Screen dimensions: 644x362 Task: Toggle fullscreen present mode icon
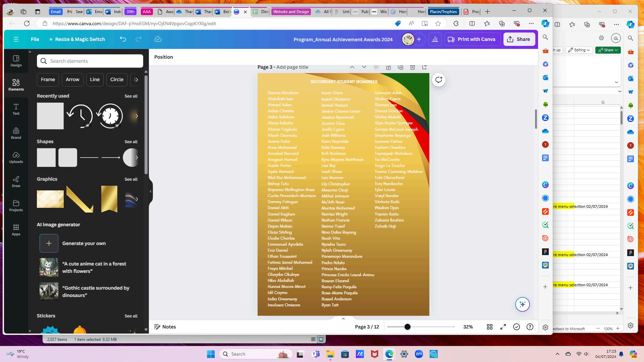(503, 327)
